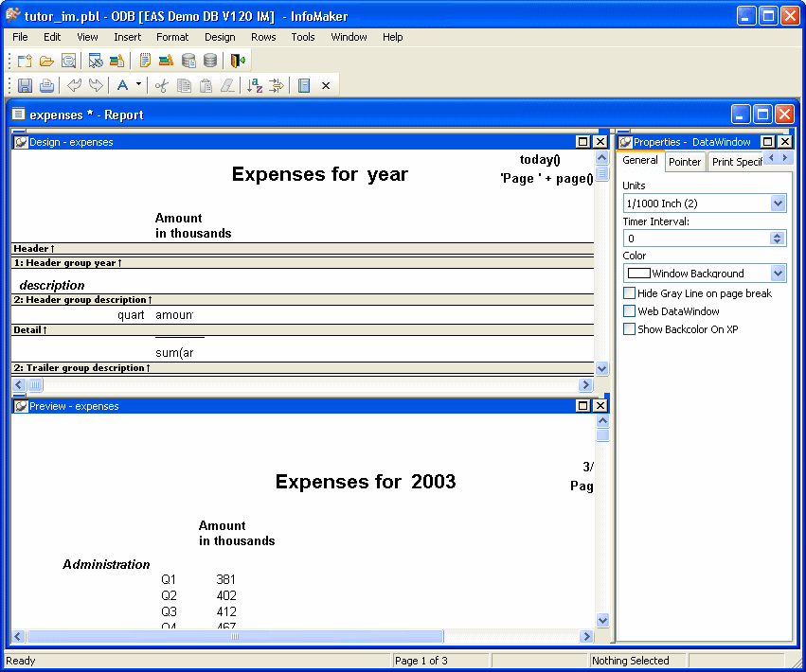
Task: Enable Hide Gray Line on page break
Action: point(629,293)
